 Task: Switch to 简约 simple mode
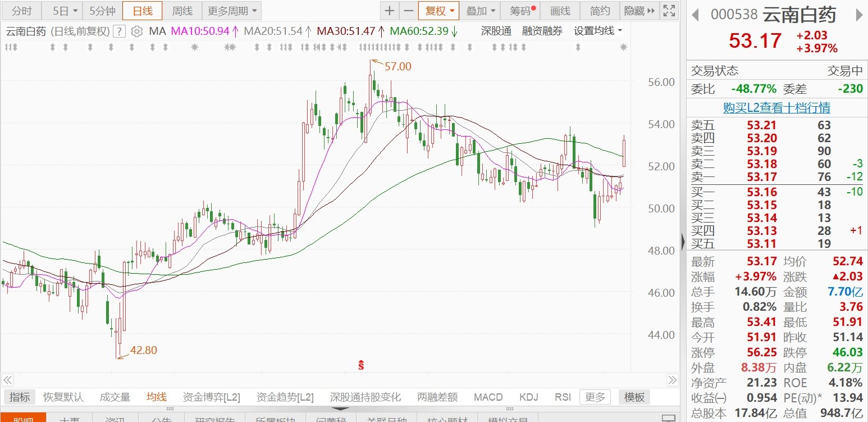tap(600, 11)
